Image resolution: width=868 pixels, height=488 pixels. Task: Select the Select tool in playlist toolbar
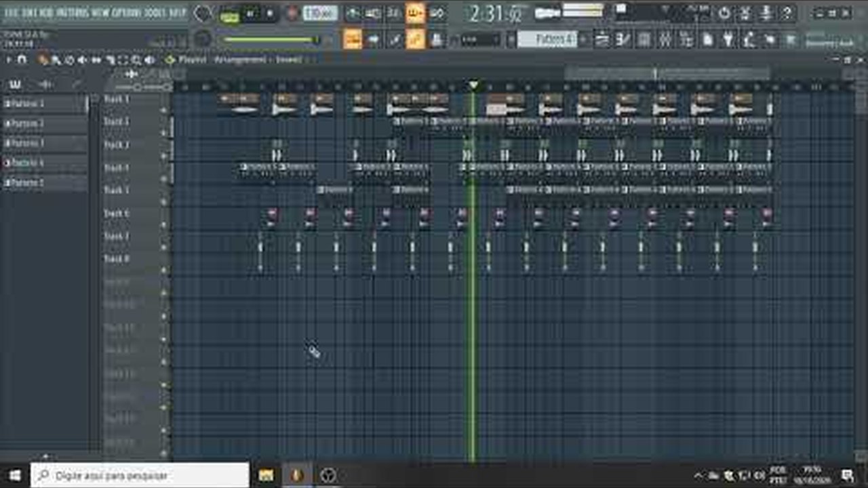click(x=123, y=60)
